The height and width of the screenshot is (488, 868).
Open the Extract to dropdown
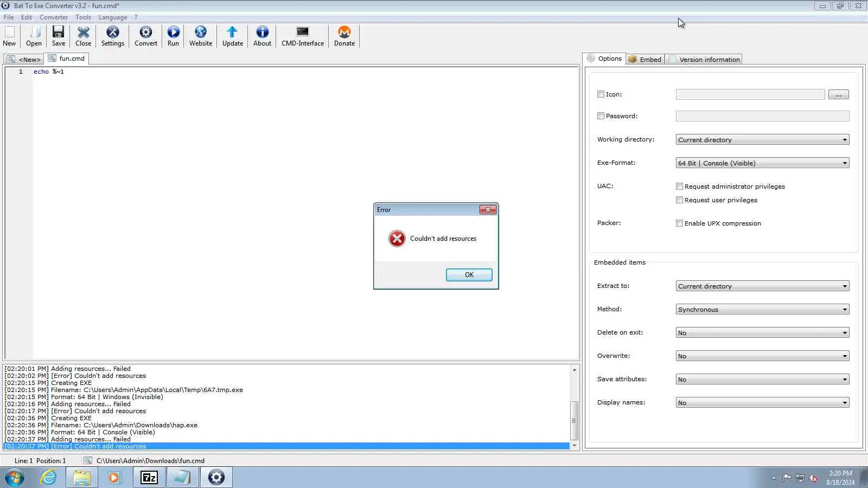click(x=762, y=286)
